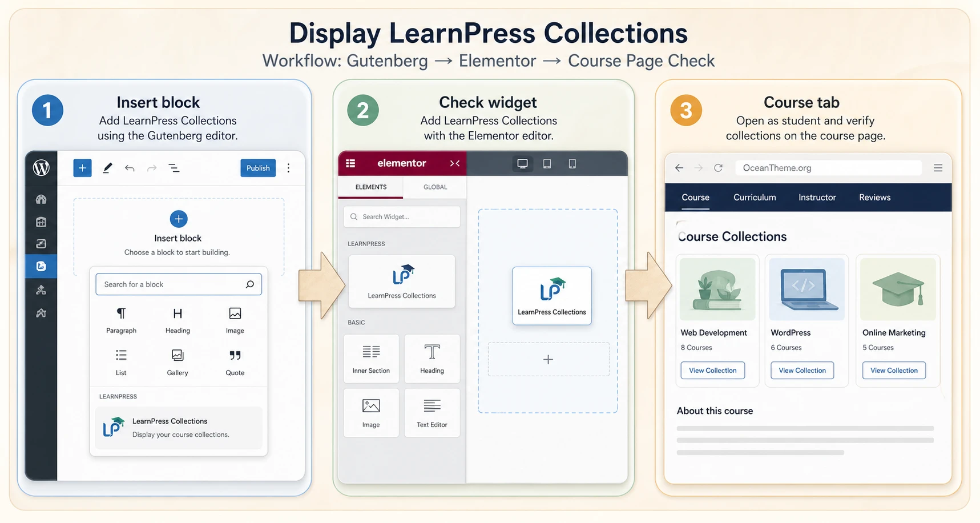Switch Elementor preview to desktop view
The image size is (980, 523).
pyautogui.click(x=522, y=164)
